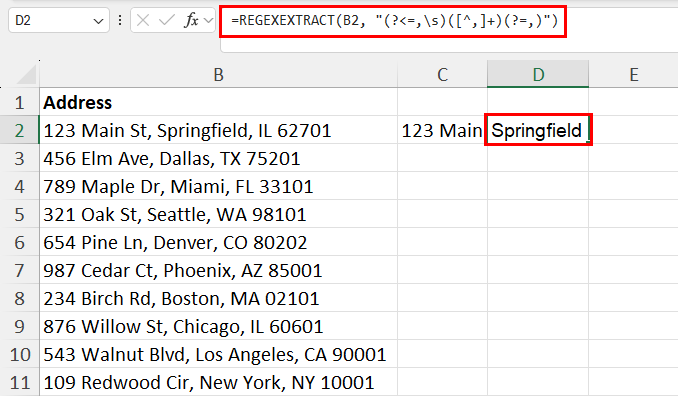678x396 pixels.
Task: Select row 9 header
Action: pos(19,327)
